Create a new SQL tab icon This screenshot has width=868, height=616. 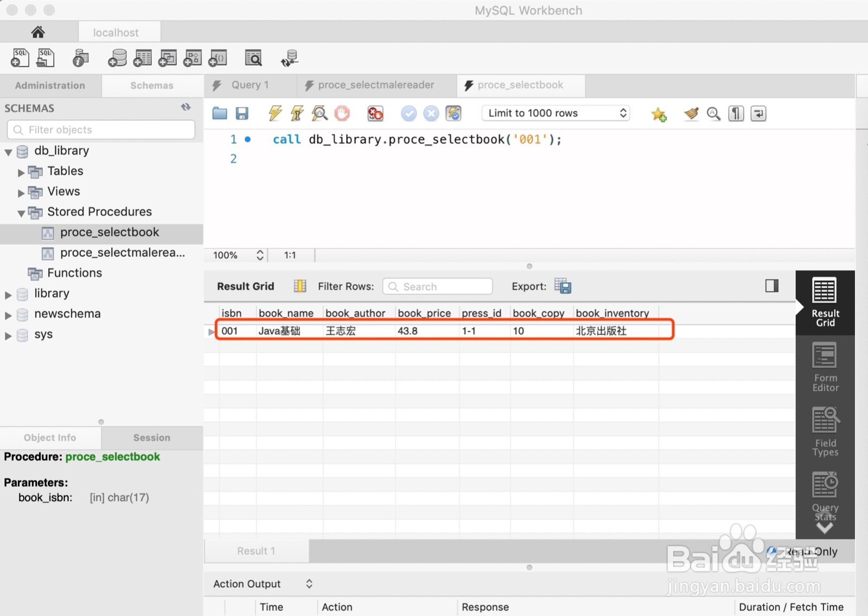20,57
